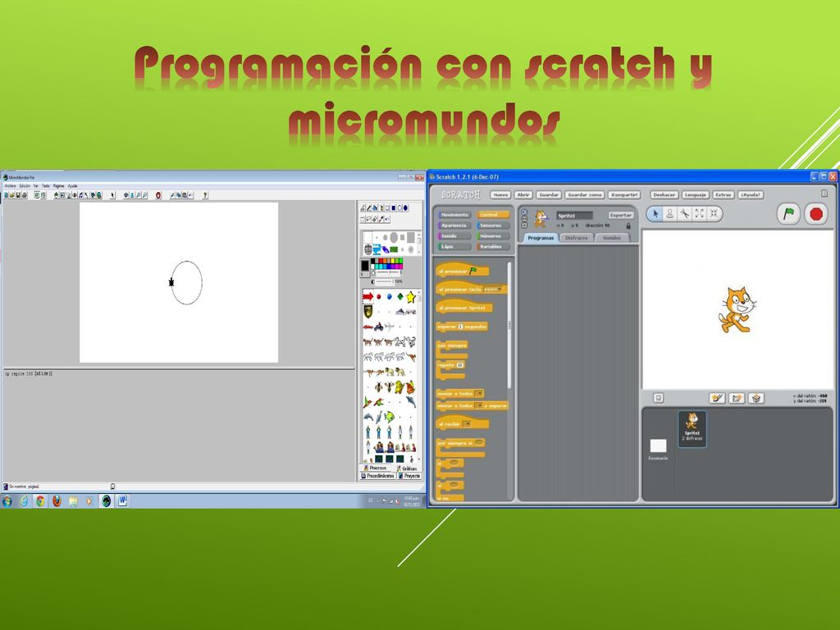Switch to the Disfraces tab in Scratch

pos(577,237)
